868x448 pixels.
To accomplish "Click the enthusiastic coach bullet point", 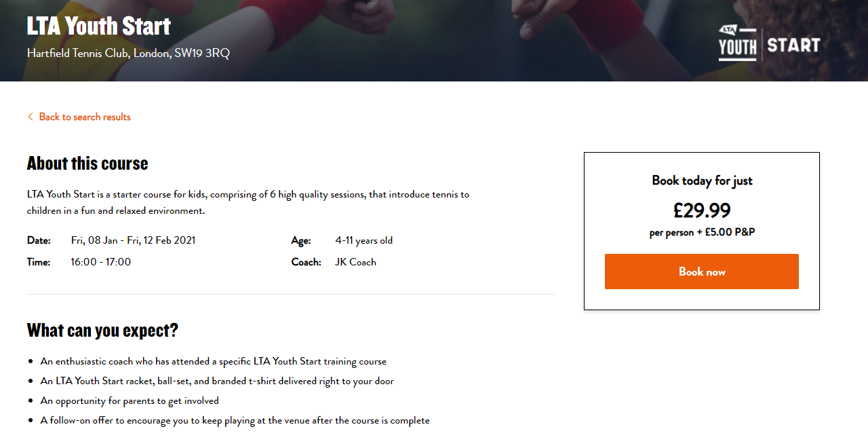I will tap(213, 362).
